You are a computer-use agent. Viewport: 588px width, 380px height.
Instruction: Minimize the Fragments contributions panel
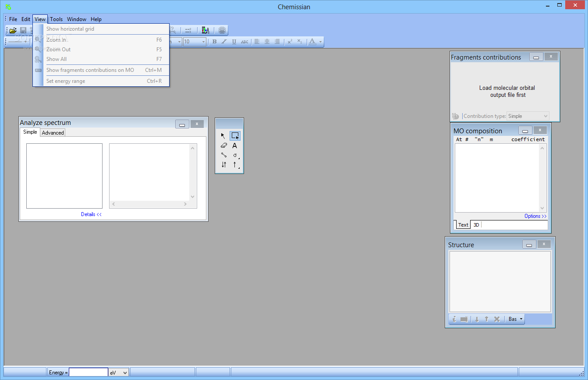[536, 57]
